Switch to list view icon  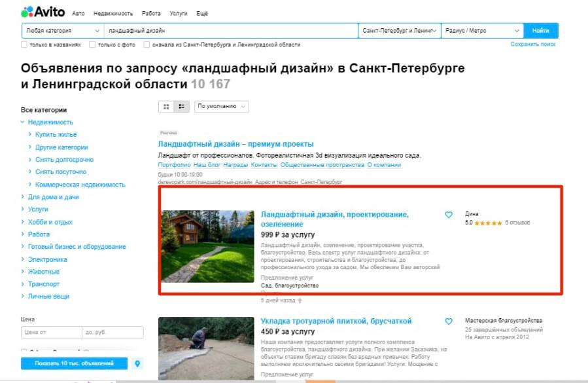[181, 107]
